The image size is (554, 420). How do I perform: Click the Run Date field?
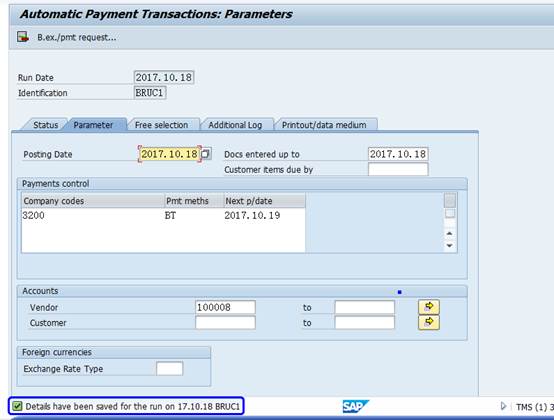(x=164, y=77)
